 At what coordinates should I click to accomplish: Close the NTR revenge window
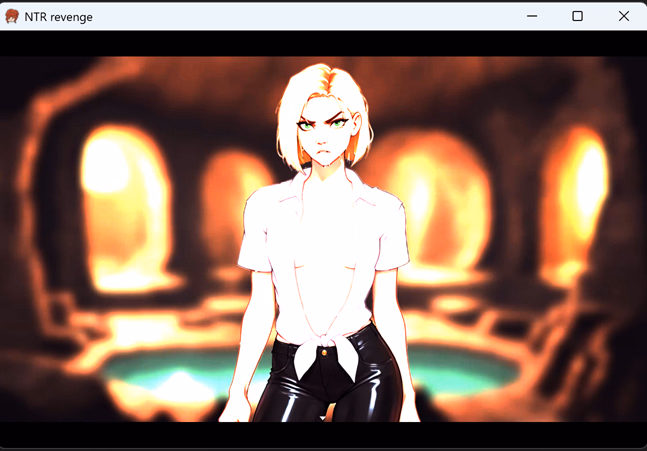point(623,16)
